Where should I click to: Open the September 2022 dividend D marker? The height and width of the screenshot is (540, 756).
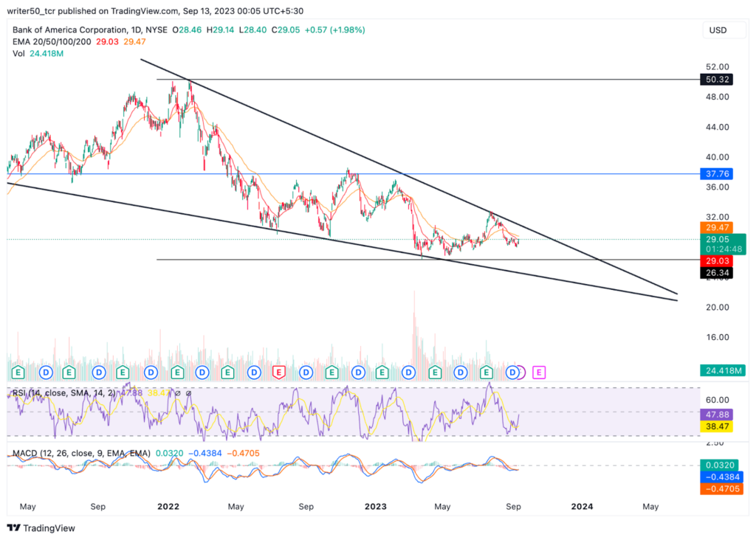pos(306,373)
